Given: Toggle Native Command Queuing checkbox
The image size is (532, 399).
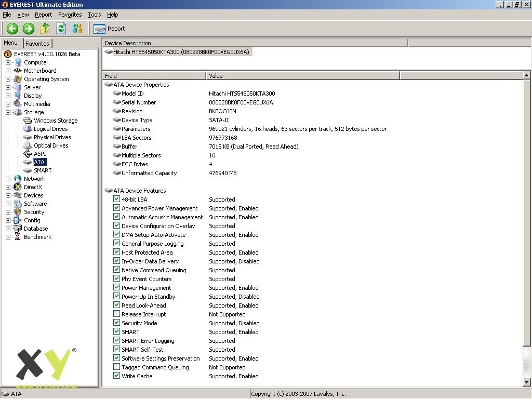Looking at the screenshot, I should pyautogui.click(x=116, y=270).
